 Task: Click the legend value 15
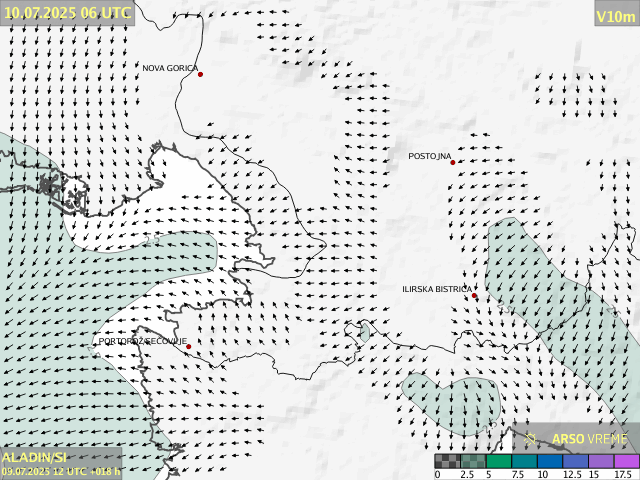click(594, 474)
